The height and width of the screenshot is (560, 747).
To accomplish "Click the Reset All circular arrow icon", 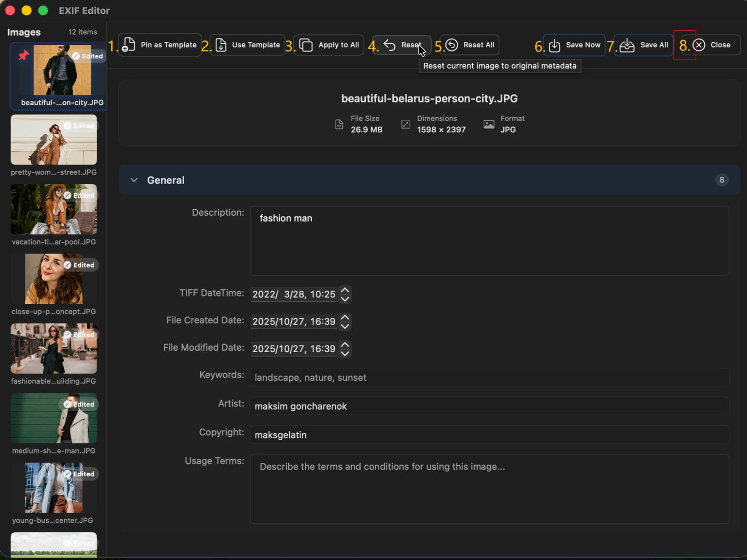I will (x=452, y=45).
